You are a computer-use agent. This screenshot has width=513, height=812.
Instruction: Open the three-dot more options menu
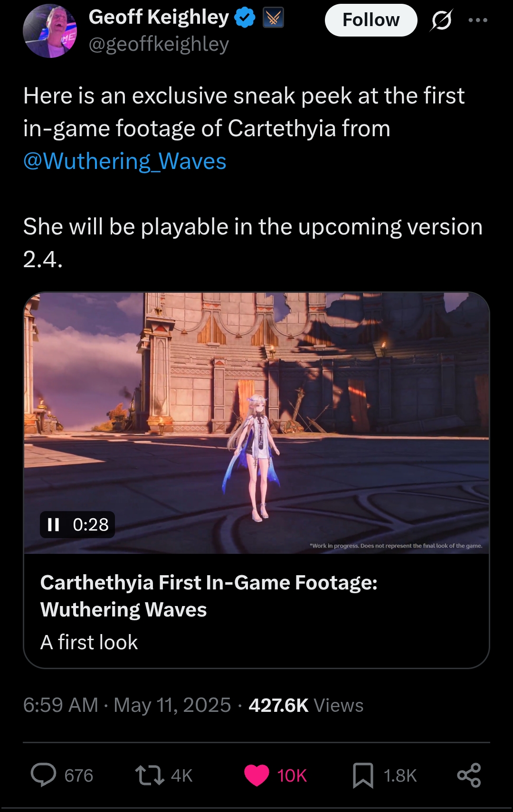point(477,20)
